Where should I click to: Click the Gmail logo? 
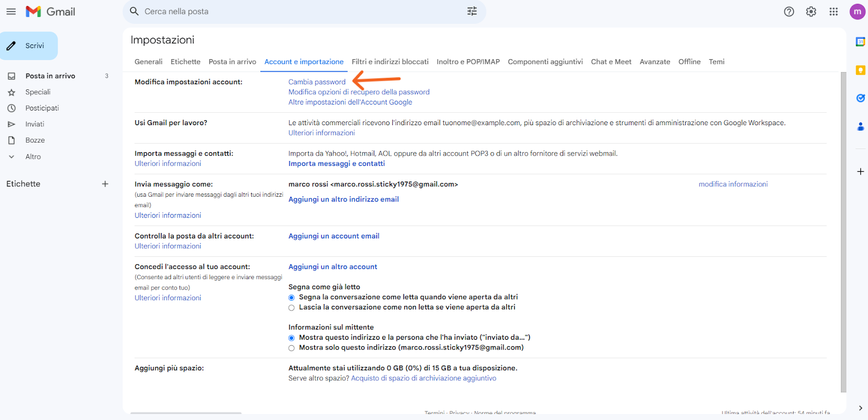pyautogui.click(x=50, y=11)
